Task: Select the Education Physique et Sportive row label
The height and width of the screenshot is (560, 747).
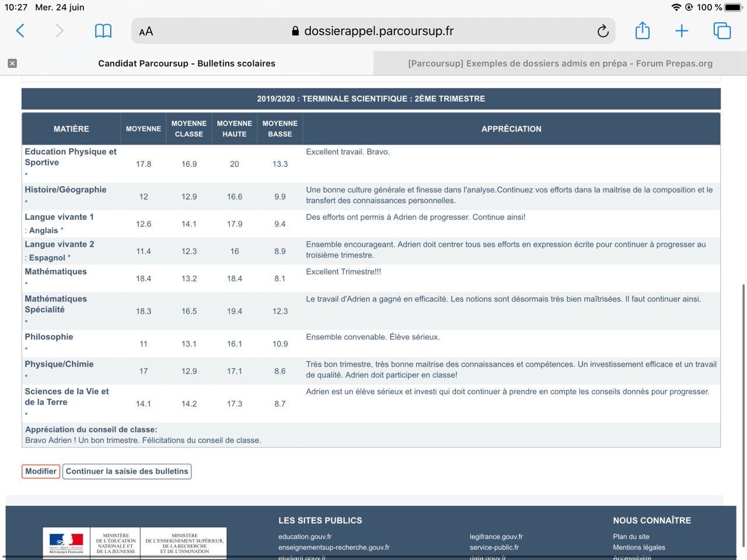Action: (x=71, y=157)
